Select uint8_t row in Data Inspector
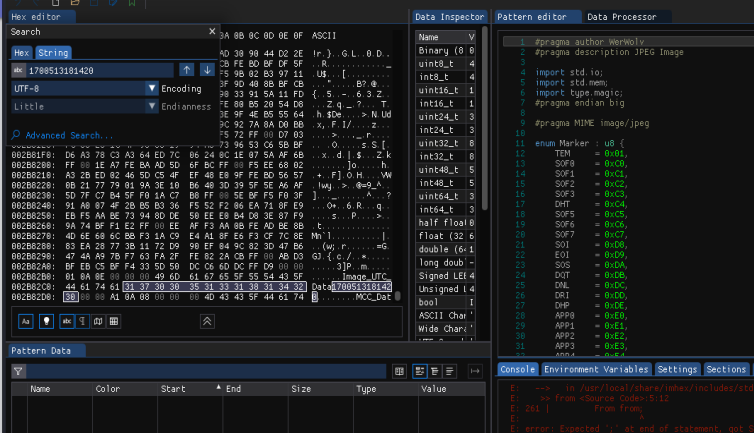This screenshot has height=433, width=754. (x=445, y=64)
